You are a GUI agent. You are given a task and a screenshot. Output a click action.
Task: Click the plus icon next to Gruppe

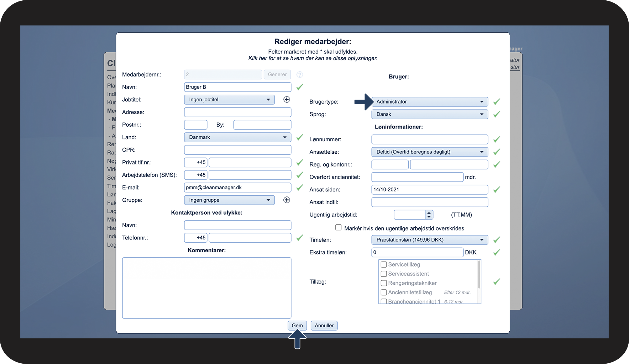(x=287, y=200)
